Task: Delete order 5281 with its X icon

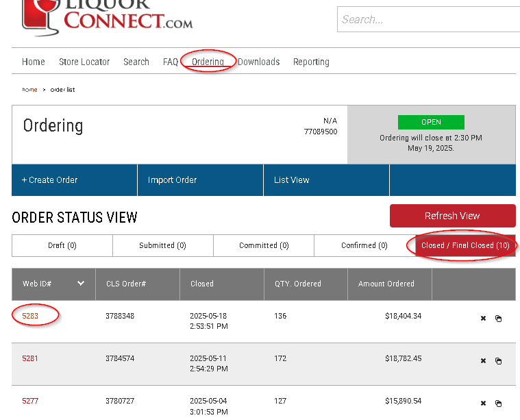Action: pos(483,360)
